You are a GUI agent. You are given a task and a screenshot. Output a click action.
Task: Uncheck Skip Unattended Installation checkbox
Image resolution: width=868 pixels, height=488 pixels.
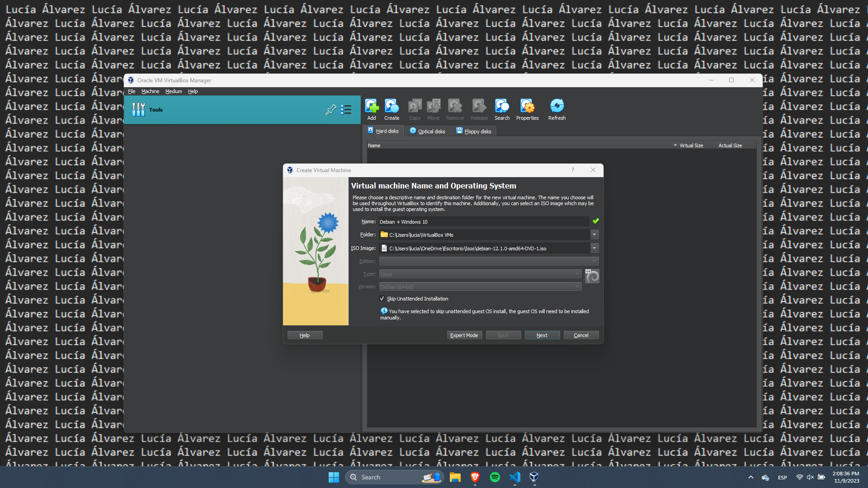click(382, 299)
